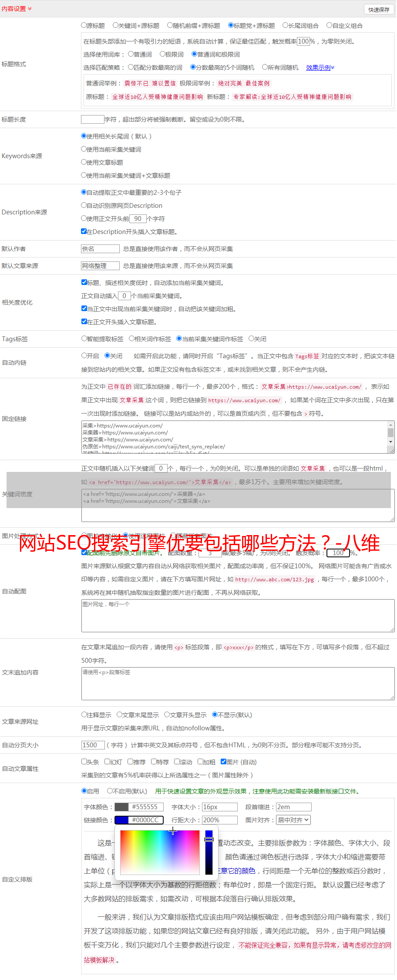The image size is (397, 980).
Task: Click the font color #555555 swatch
Action: 121,807
